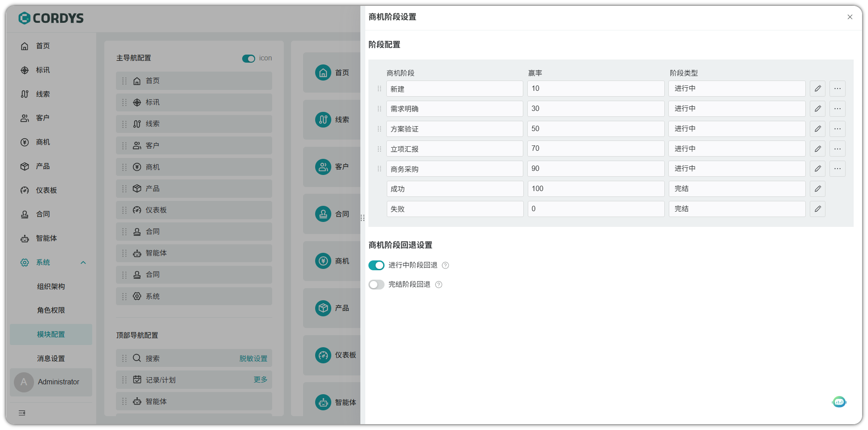
Task: Enable 完结阶段回退 toggle
Action: pyautogui.click(x=376, y=285)
